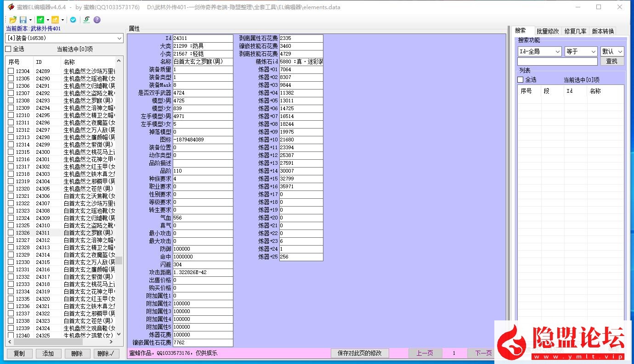Open the 版本转换 tab
The width and height of the screenshot is (634, 364).
(603, 31)
